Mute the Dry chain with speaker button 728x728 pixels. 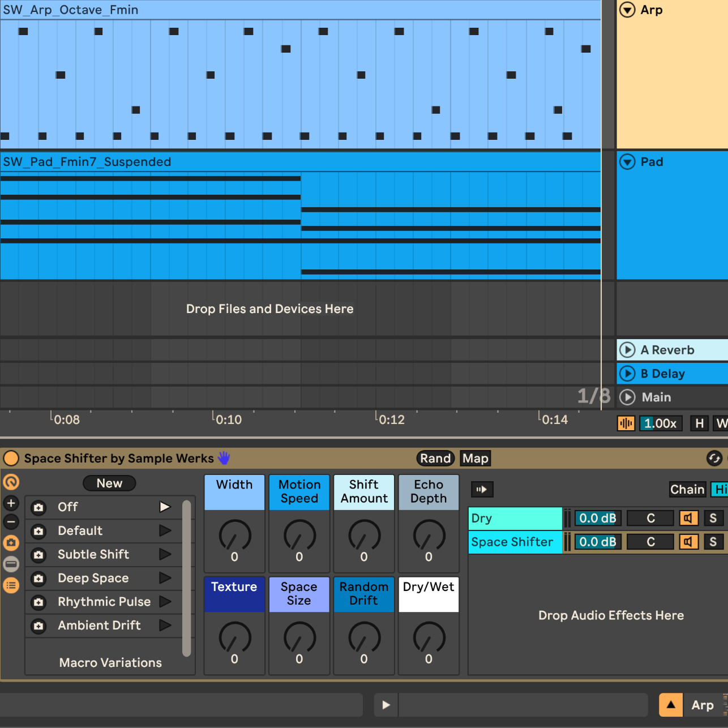pyautogui.click(x=688, y=518)
